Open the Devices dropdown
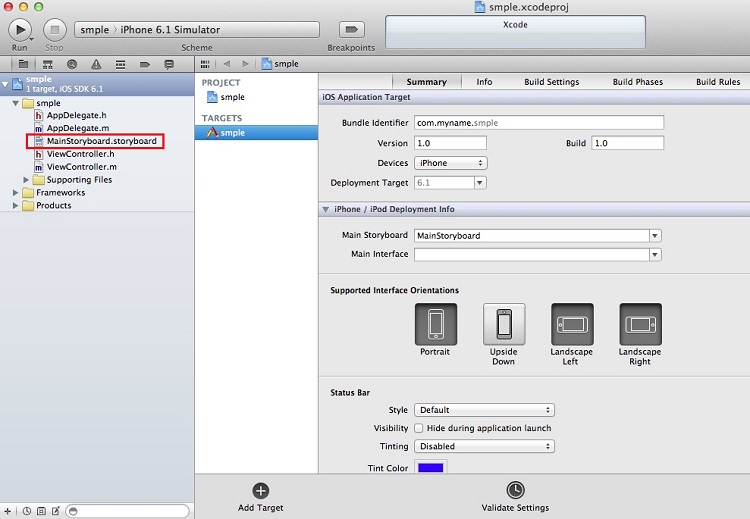Image resolution: width=750 pixels, height=519 pixels. 451,163
